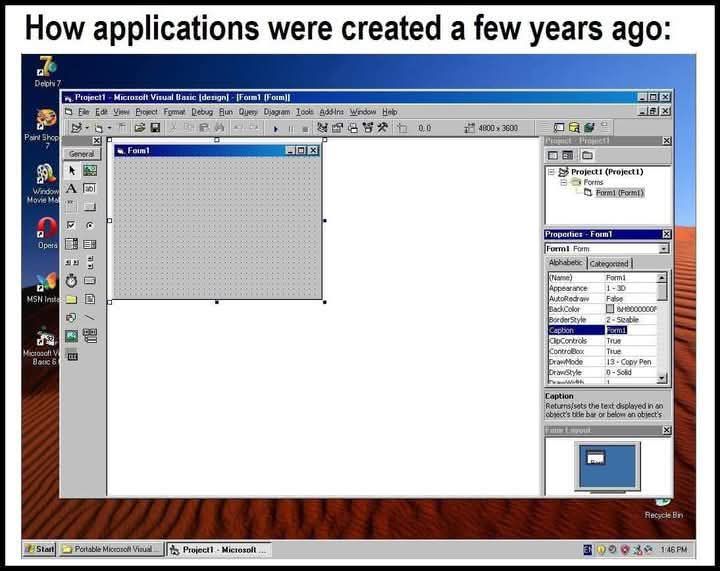Click the General toolbox tab button
The height and width of the screenshot is (571, 720).
click(x=82, y=154)
